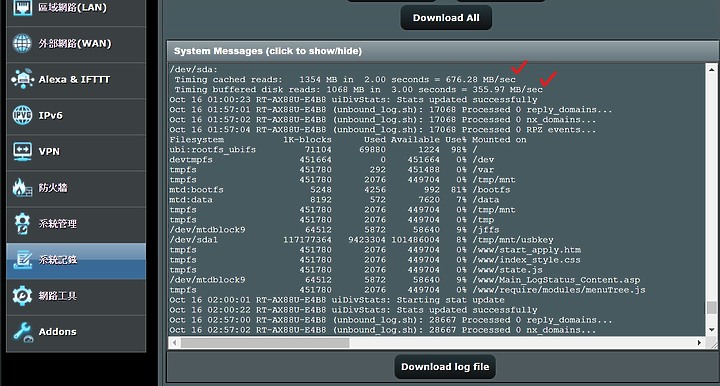Open the 防火牆 menu label
The width and height of the screenshot is (720, 386).
tap(53, 188)
